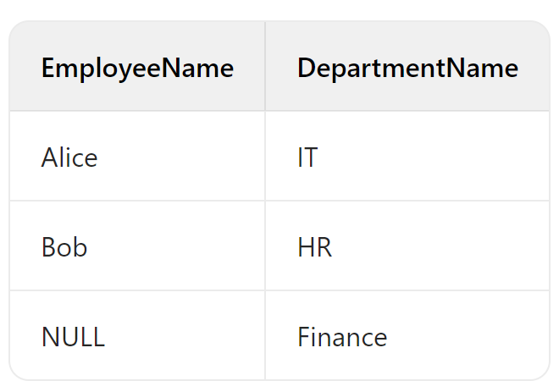Click blank area right of Bob text
The height and width of the screenshot is (392, 559).
tap(176, 247)
